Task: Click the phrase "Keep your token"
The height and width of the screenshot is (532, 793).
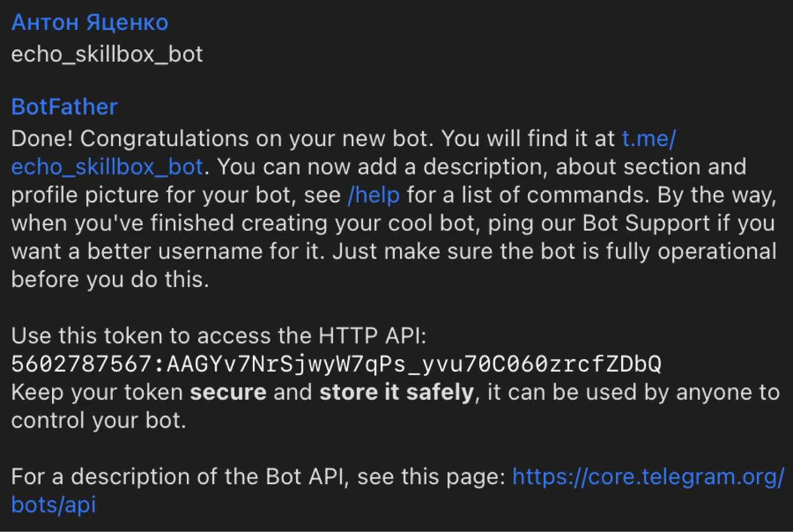Action: 97,393
